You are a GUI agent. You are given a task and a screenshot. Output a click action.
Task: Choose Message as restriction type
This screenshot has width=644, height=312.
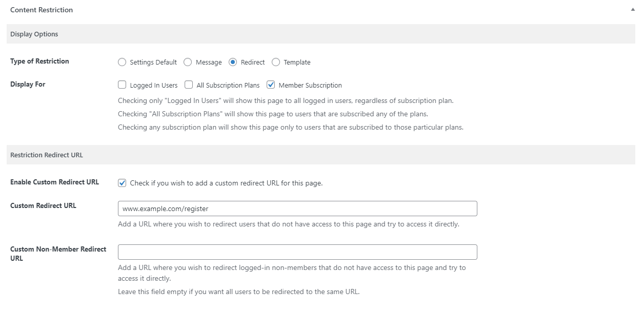point(188,63)
